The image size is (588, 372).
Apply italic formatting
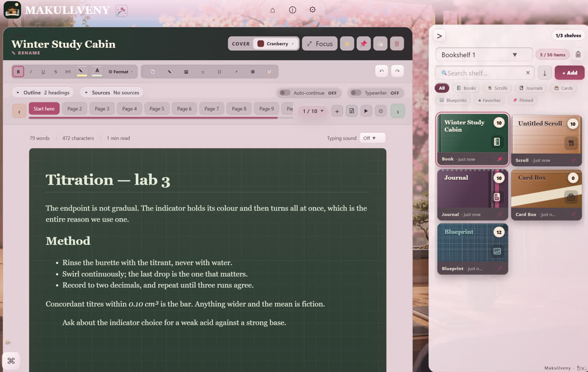31,72
